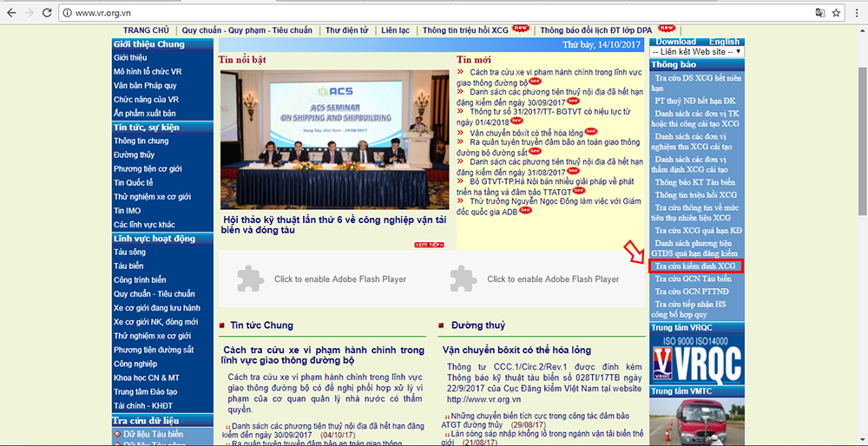Open the TRANG CHỦ menu item
This screenshot has height=446, width=868.
tap(146, 30)
